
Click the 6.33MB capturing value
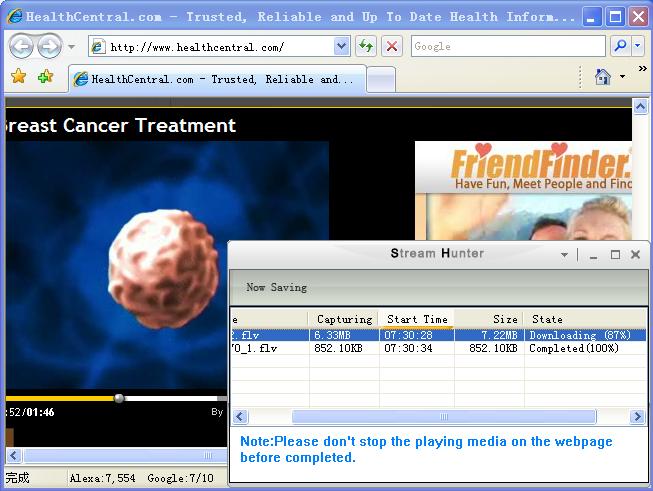click(332, 335)
